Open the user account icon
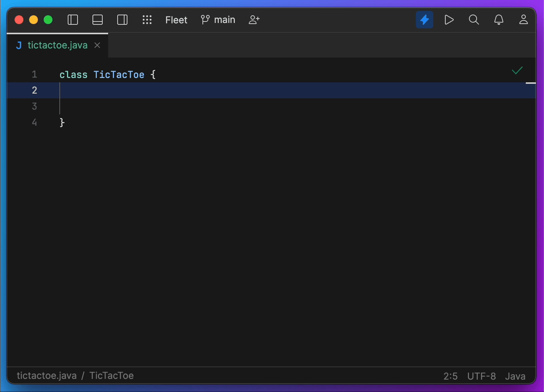This screenshot has height=392, width=544. coord(523,20)
